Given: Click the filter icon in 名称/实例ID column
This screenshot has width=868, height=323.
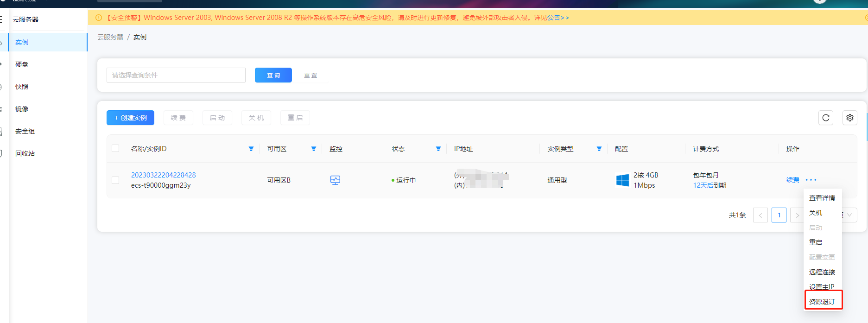Looking at the screenshot, I should click(x=251, y=149).
